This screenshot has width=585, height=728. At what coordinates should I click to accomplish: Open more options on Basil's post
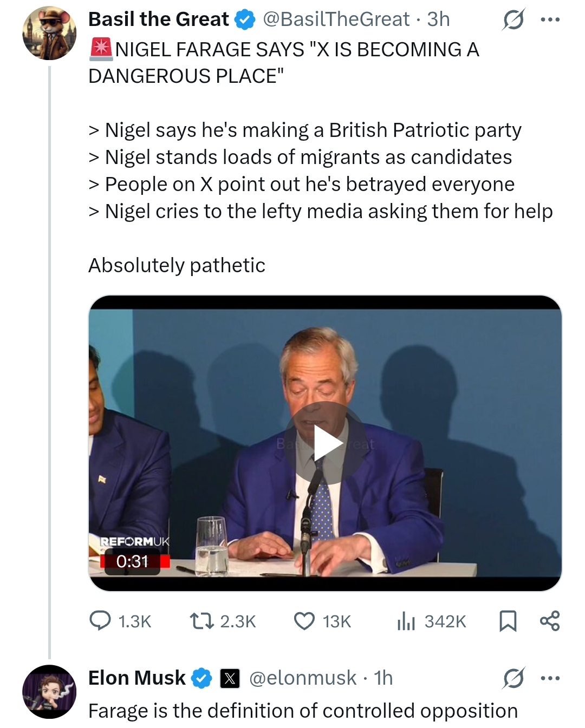click(550, 20)
